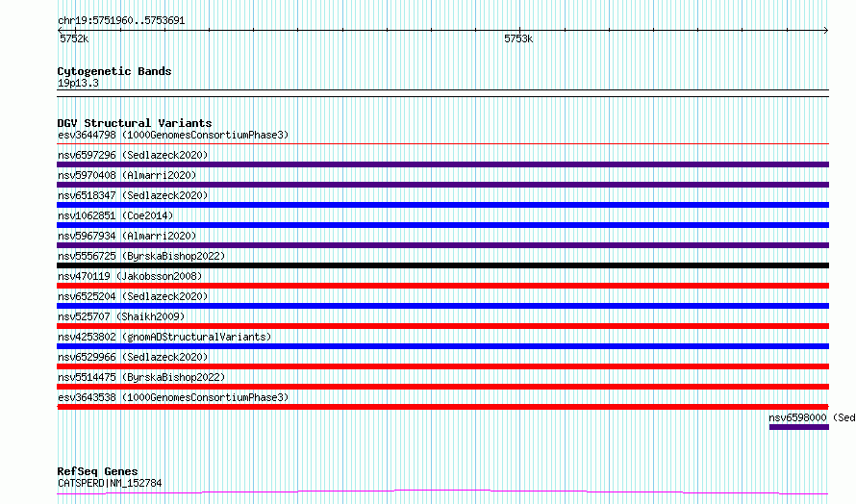Open the nsv6598000 variant label
This screenshot has height=504, width=856.
coord(812,417)
